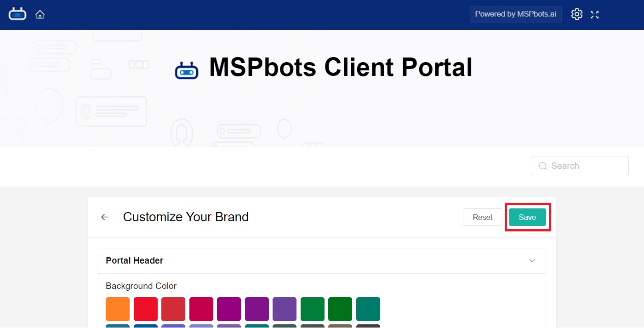
Task: Click Powered by MSPbots.ai
Action: click(x=515, y=14)
